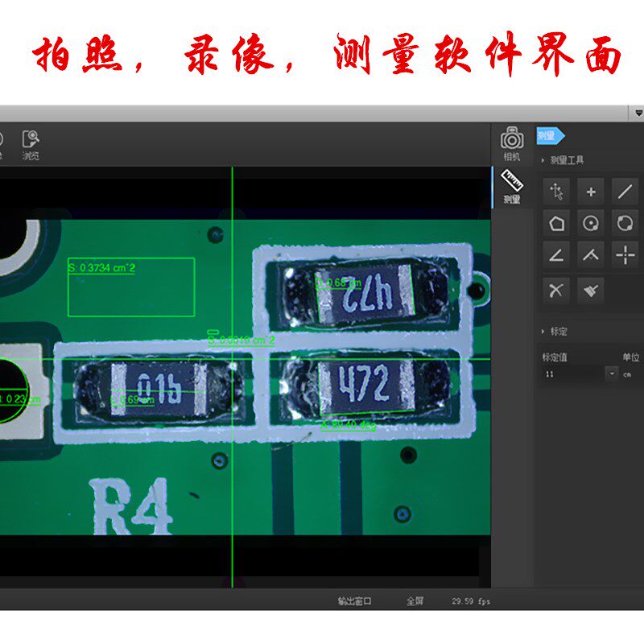This screenshot has height=644, width=644.
Task: Pick the line measurement tool
Action: [625, 192]
